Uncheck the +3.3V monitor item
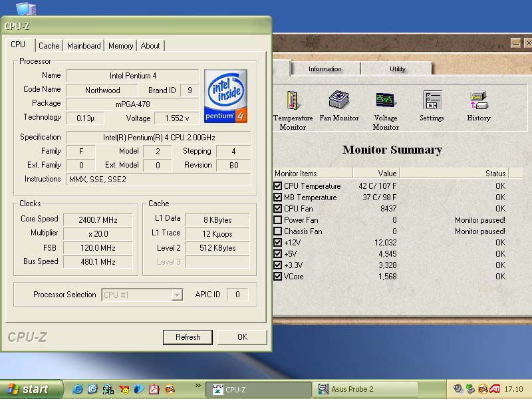The height and width of the screenshot is (399, 532). [x=277, y=265]
